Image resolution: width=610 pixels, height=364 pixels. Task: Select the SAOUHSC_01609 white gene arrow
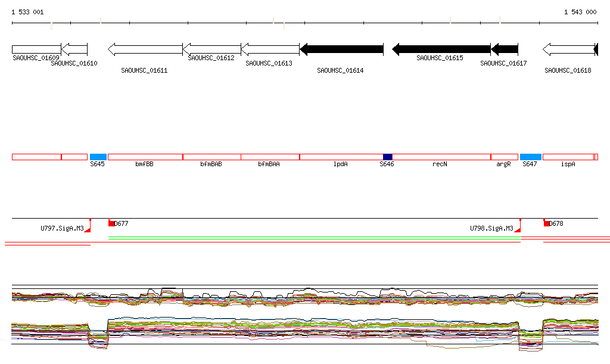(36, 49)
